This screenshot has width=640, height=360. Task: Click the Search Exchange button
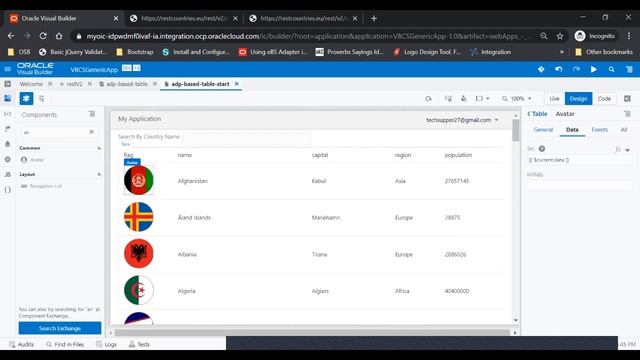[60, 328]
